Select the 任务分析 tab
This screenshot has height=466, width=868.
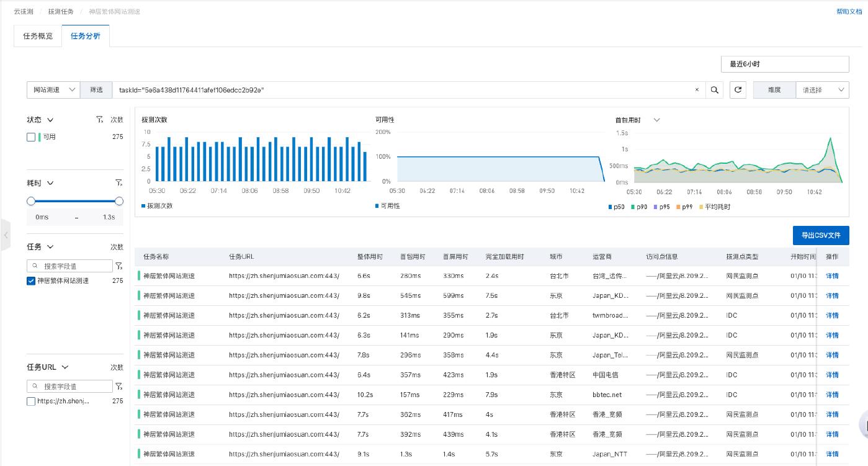(86, 36)
